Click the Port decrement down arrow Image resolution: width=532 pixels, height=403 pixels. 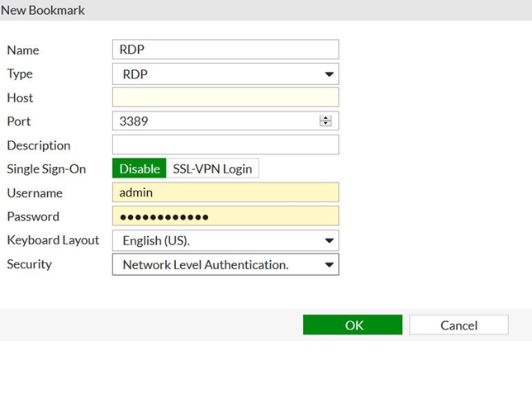(x=325, y=124)
